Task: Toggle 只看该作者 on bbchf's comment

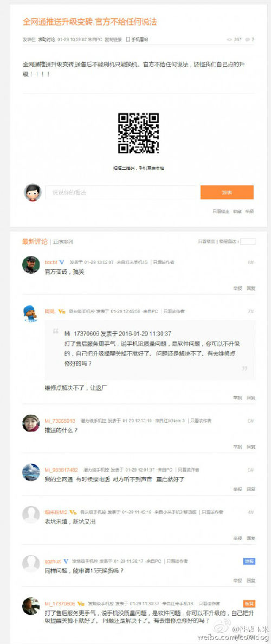Action: (163, 262)
